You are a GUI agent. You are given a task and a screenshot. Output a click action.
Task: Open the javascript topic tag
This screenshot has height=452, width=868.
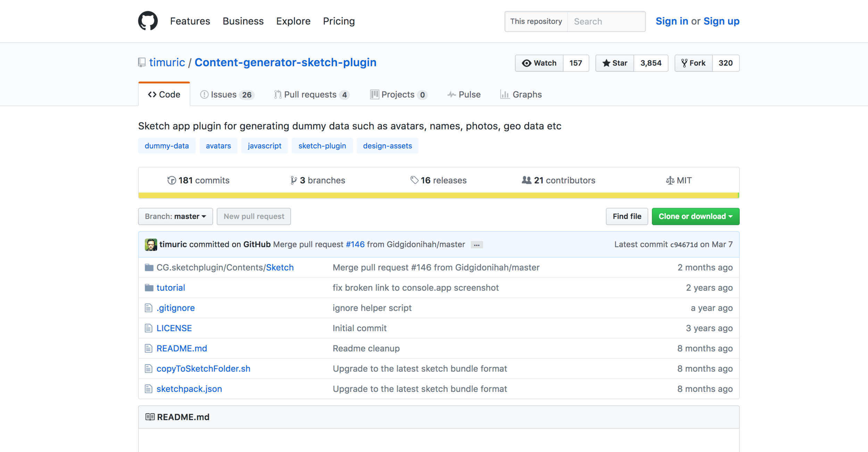[265, 146]
